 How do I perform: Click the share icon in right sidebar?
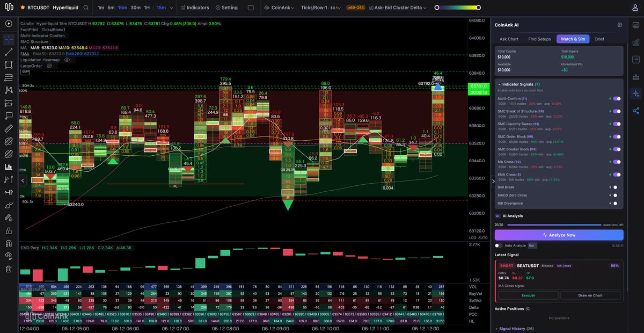click(x=636, y=111)
